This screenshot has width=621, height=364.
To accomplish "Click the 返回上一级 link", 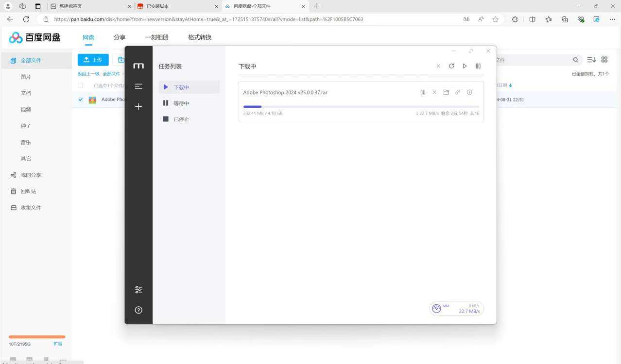I will click(88, 74).
